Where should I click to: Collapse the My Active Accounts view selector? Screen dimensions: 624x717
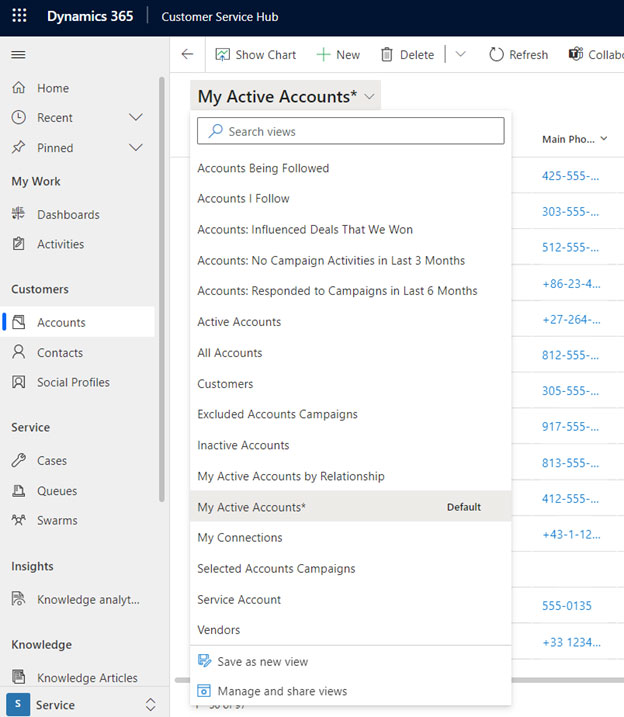coord(370,96)
